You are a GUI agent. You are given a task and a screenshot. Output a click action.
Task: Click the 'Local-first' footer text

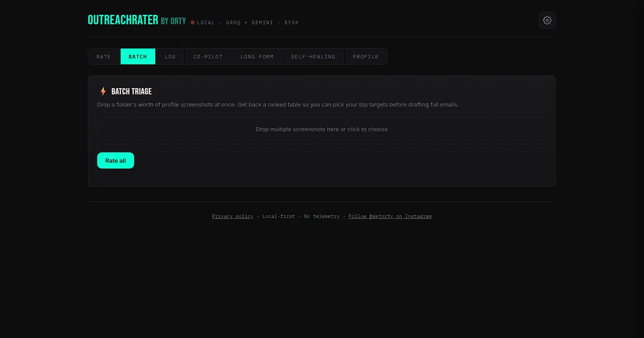pyautogui.click(x=279, y=216)
